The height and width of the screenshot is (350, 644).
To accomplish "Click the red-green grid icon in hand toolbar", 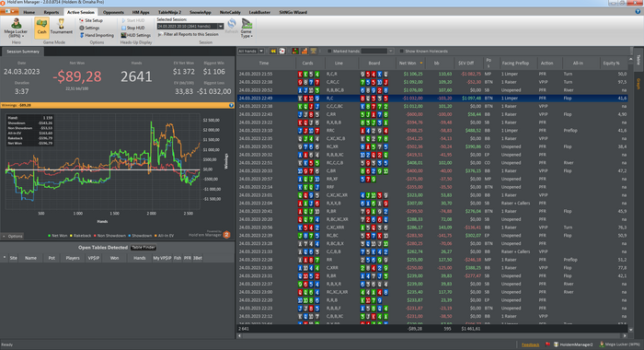I will click(295, 51).
